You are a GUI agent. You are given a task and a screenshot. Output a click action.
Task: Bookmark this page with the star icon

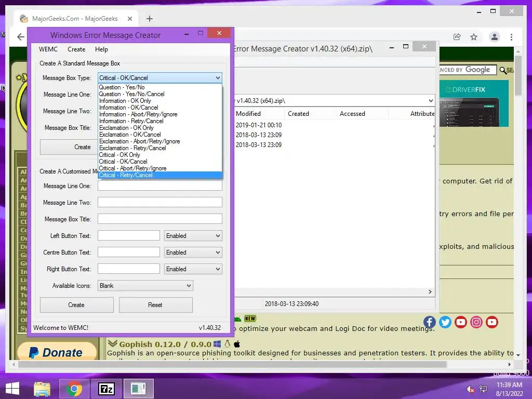pyautogui.click(x=474, y=37)
